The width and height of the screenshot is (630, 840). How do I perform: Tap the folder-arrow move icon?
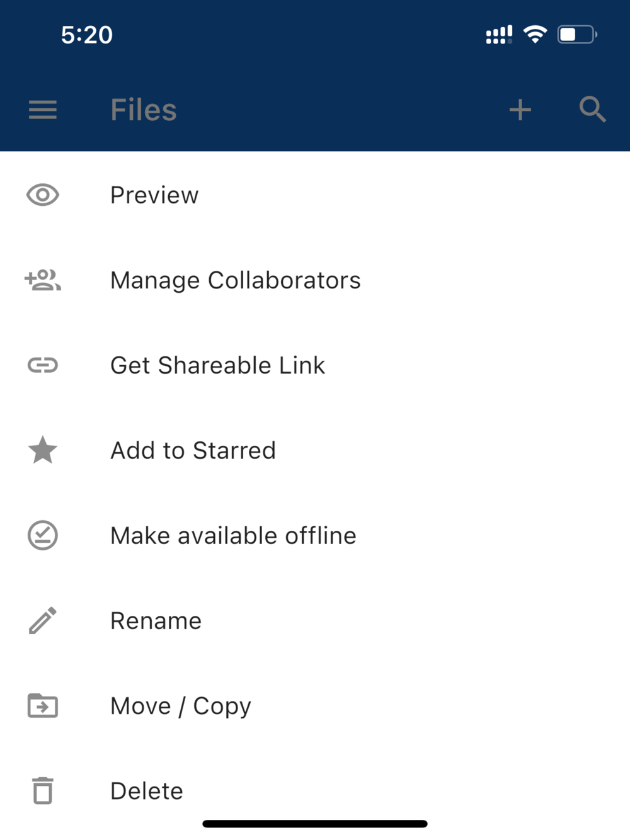pos(43,705)
